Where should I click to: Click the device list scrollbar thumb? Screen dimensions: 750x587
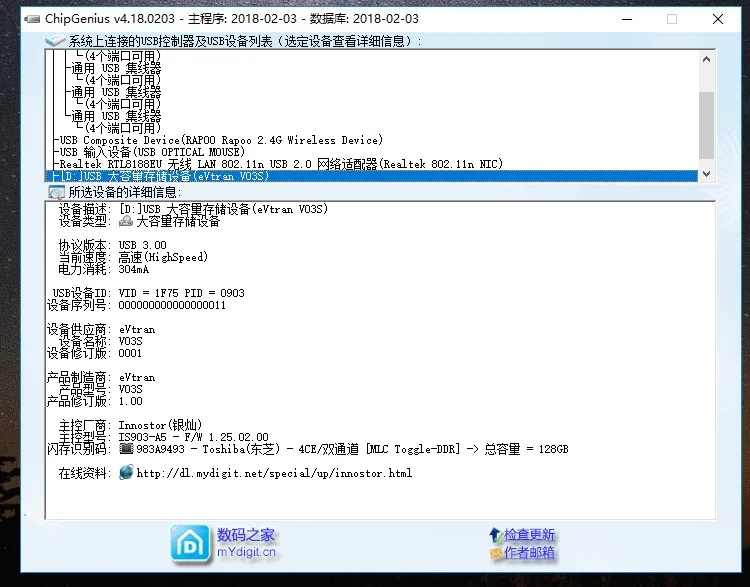click(706, 125)
